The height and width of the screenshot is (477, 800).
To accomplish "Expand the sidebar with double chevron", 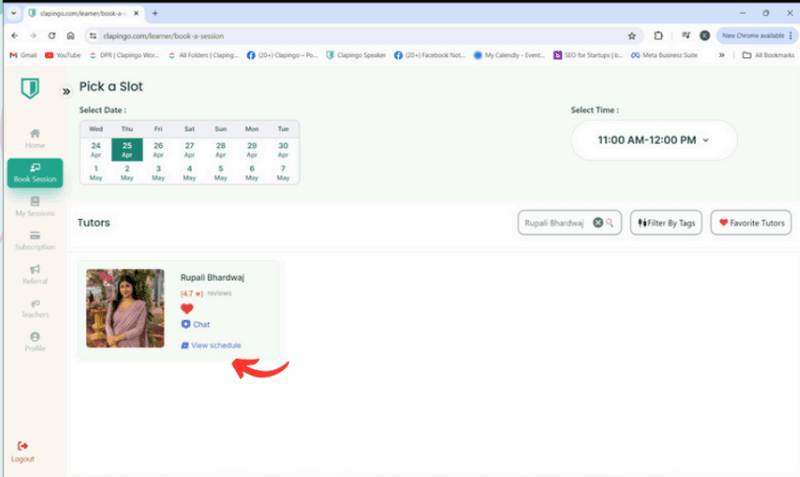I will [x=66, y=91].
